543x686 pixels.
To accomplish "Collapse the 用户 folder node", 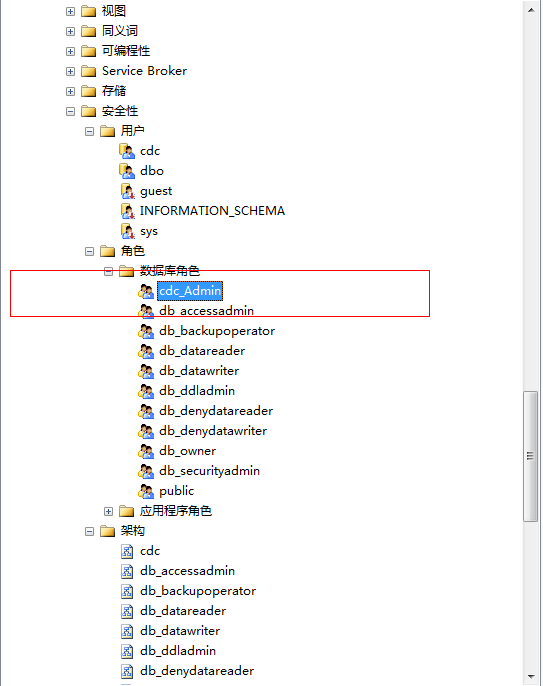I will coord(90,131).
